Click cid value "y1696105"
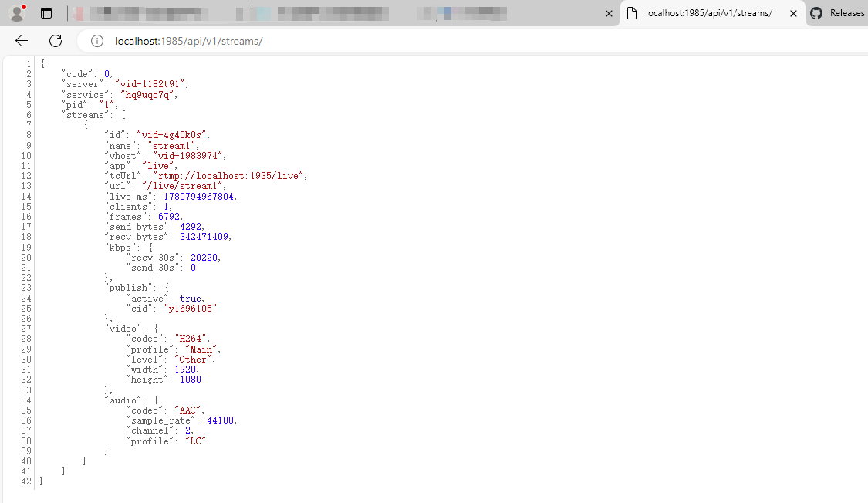Screen dimensions: 868x503 [x=191, y=309]
